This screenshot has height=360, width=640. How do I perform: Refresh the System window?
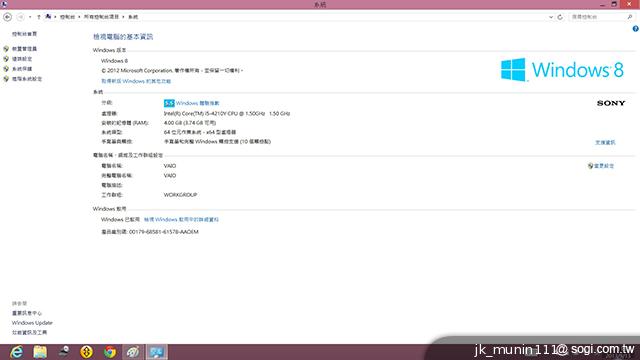pos(560,17)
